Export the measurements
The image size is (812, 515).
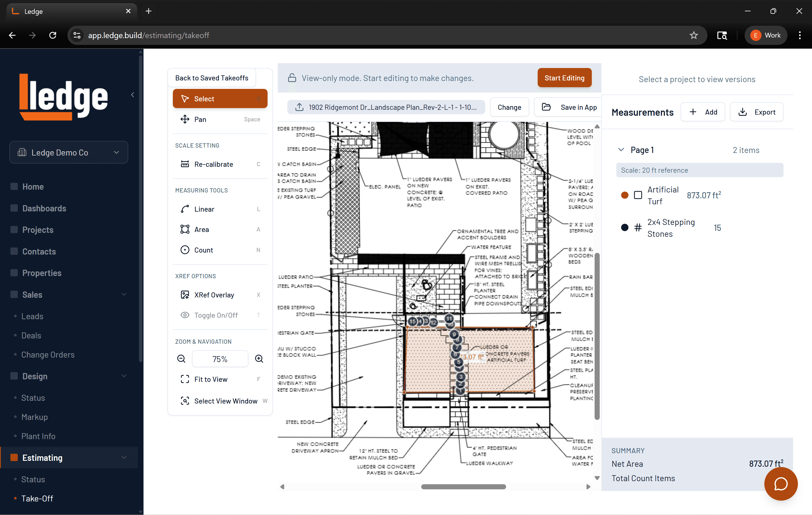[x=756, y=112]
